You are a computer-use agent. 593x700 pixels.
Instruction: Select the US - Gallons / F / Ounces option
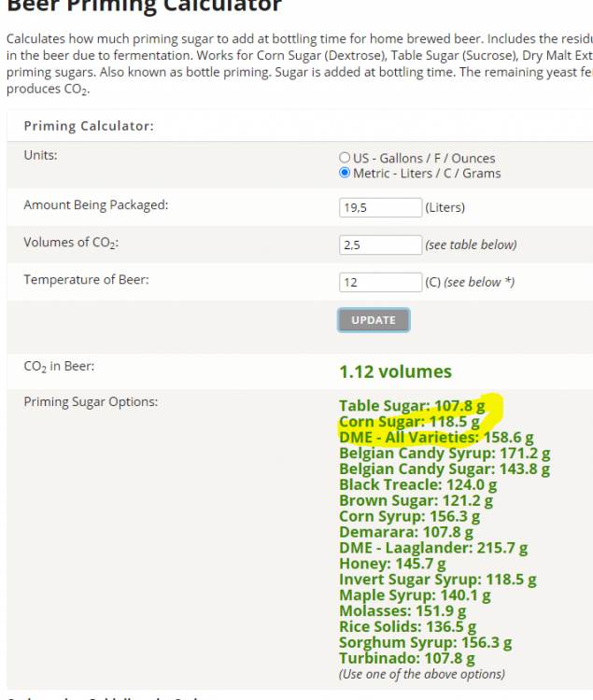[345, 159]
